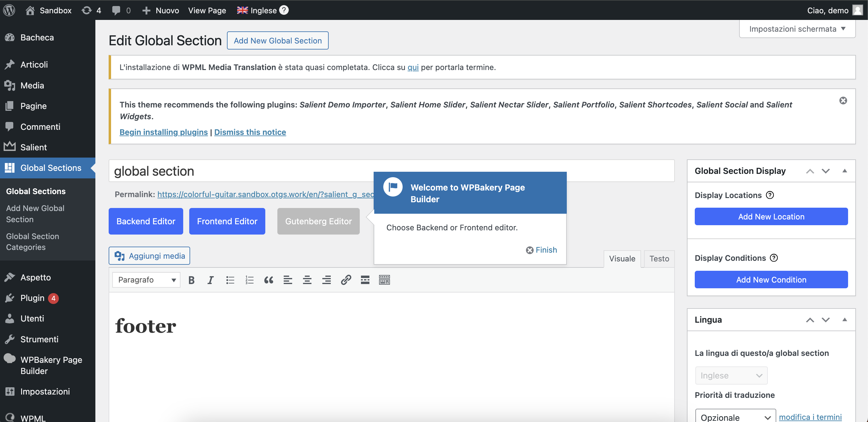Viewport: 868px width, 422px height.
Task: Move Lingua panel down
Action: (825, 320)
